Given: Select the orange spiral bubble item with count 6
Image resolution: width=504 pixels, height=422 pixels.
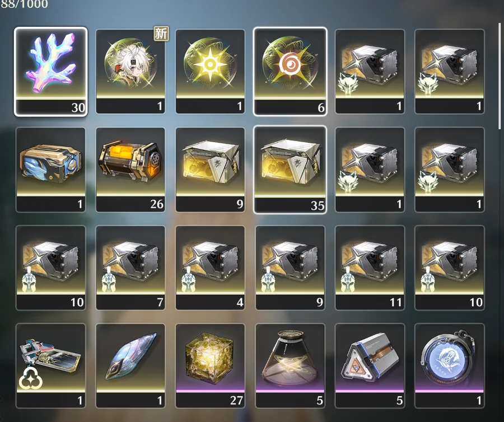Looking at the screenshot, I should click(290, 71).
